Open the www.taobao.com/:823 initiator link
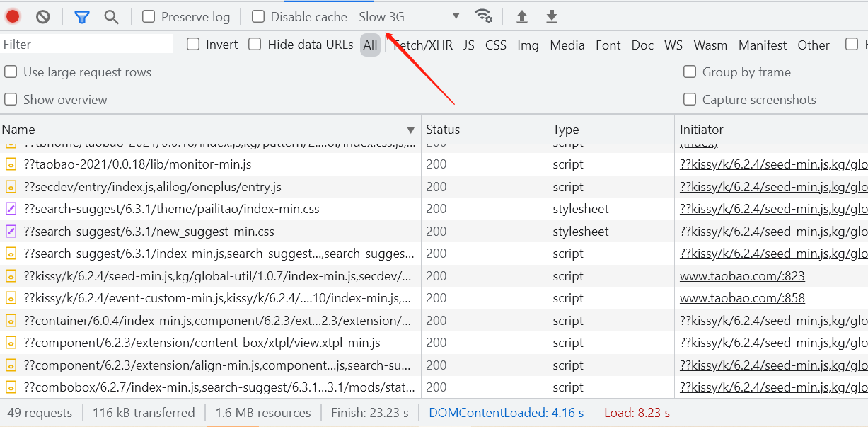868x427 pixels. coord(742,276)
